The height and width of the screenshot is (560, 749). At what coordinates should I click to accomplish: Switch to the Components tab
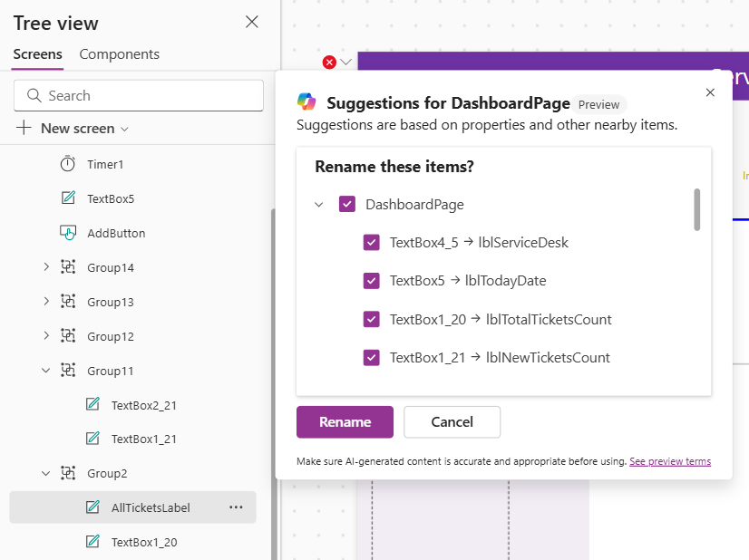click(x=119, y=54)
